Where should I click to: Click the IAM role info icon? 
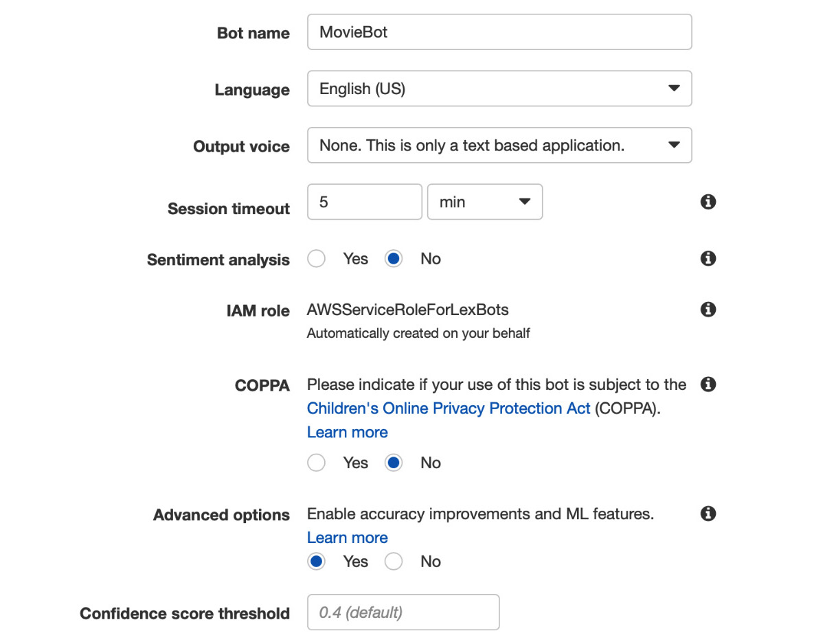(x=708, y=309)
